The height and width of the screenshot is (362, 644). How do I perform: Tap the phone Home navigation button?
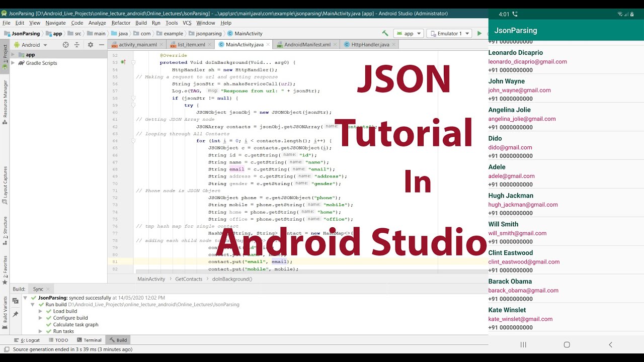(x=567, y=344)
